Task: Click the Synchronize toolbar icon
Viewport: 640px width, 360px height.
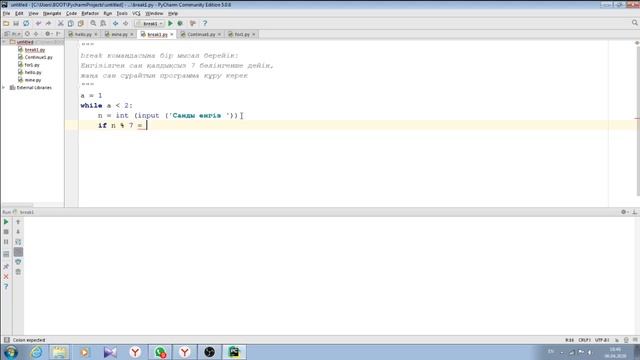Action: click(26, 24)
